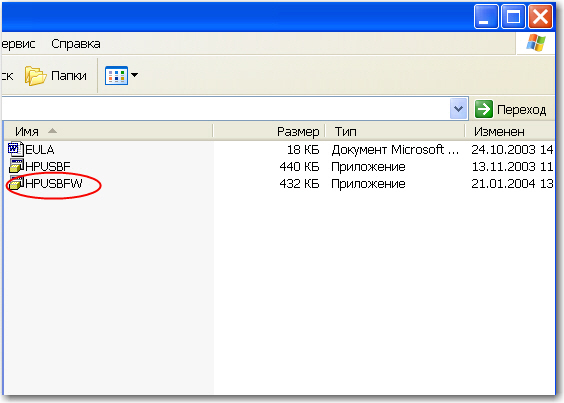564x403 pixels.
Task: Select the circled HPUSBFW application icon
Action: [16, 183]
